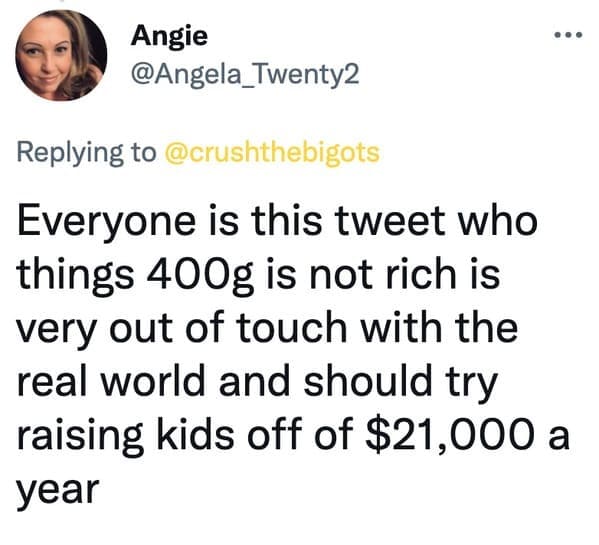
Task: Click the word 'things' in the second line
Action: (76, 276)
